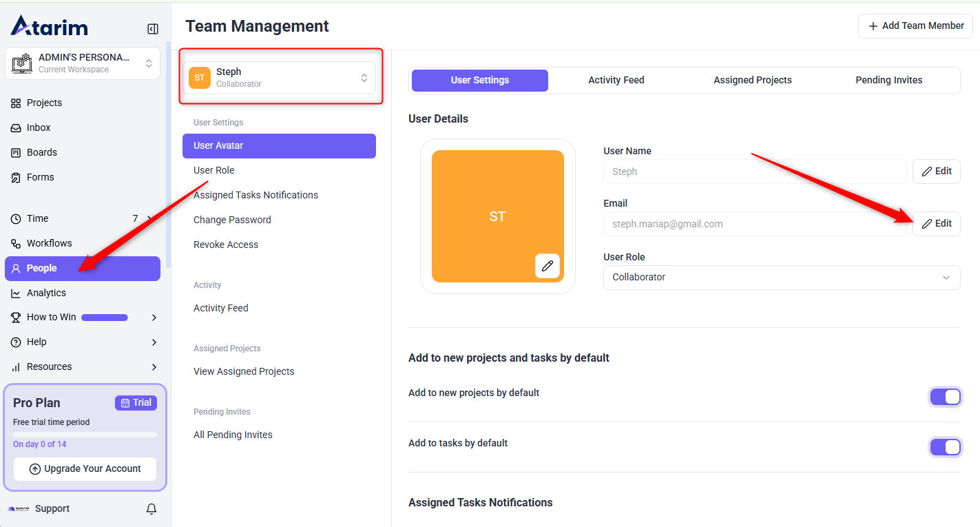Open Projects from the sidebar
Screen dimensions: 980x527
(44, 103)
